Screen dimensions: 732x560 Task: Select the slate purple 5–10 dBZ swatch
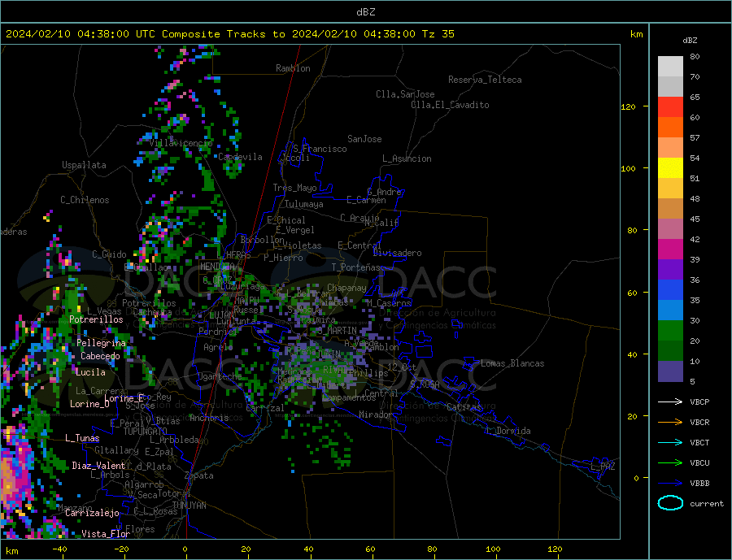[670, 371]
